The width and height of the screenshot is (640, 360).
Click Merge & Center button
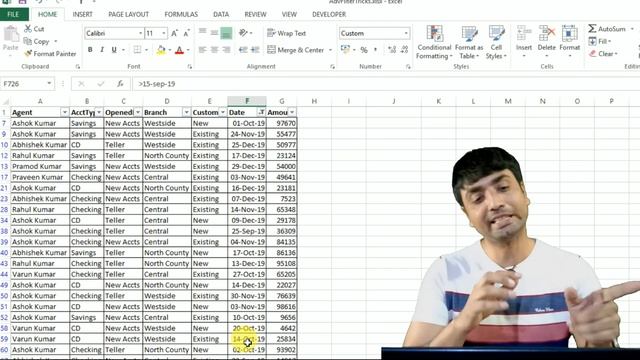pyautogui.click(x=296, y=50)
